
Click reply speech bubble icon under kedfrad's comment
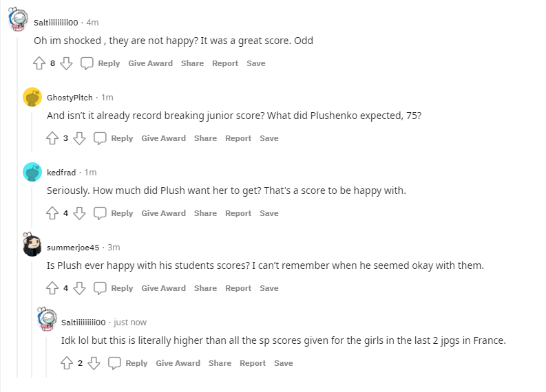click(101, 213)
